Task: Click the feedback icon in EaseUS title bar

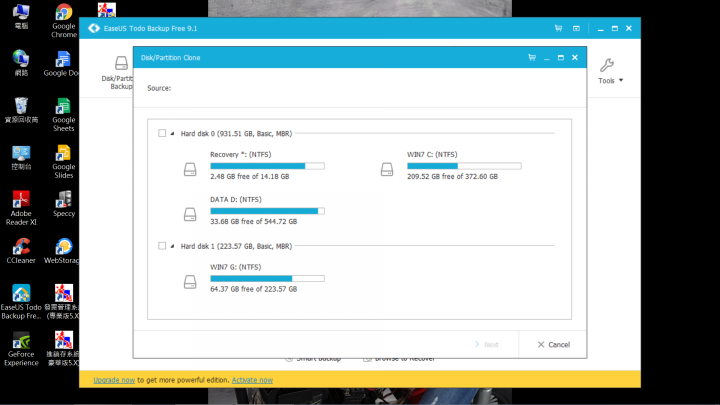Action: point(576,28)
